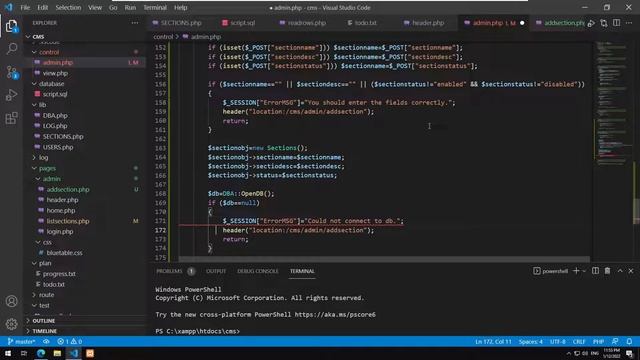640x360 pixels.
Task: Open Source Control view
Action: tap(11, 72)
